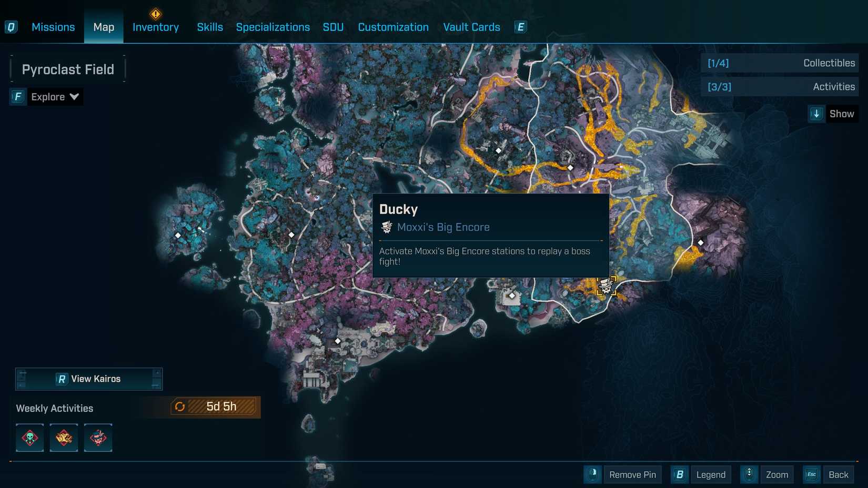Screen dimensions: 868x488
Task: Click the Pyroclast Field region title
Action: pos(68,69)
